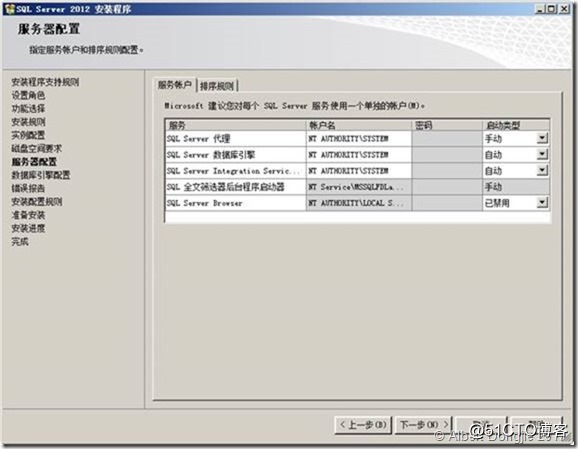The width and height of the screenshot is (578, 449).
Task: Click account name cell for SQL Server 数据库引擎
Action: [x=359, y=155]
